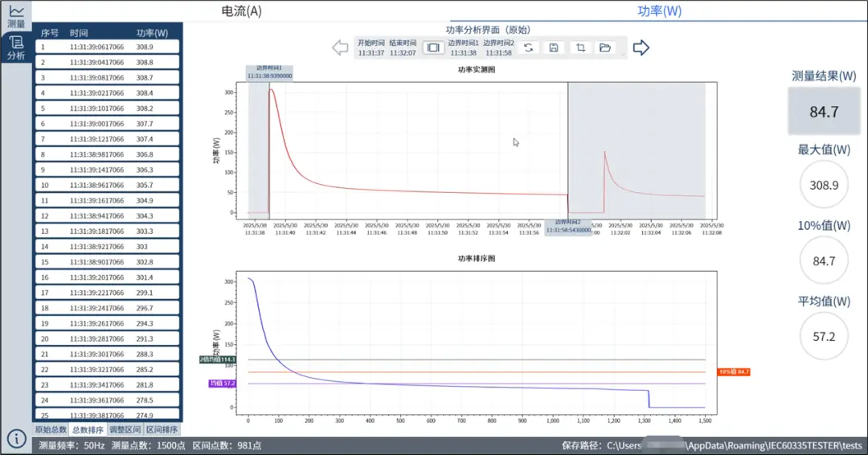
Task: Select table row 16 with power 301.4
Action: coord(108,277)
